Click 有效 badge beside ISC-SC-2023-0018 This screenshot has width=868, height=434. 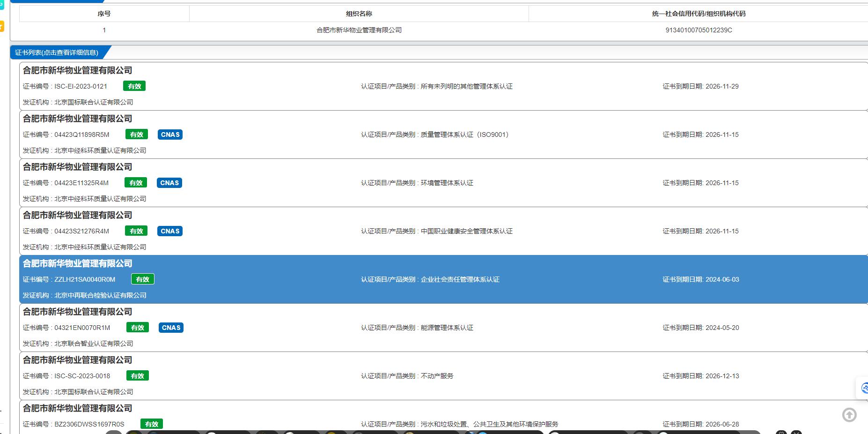click(x=138, y=376)
